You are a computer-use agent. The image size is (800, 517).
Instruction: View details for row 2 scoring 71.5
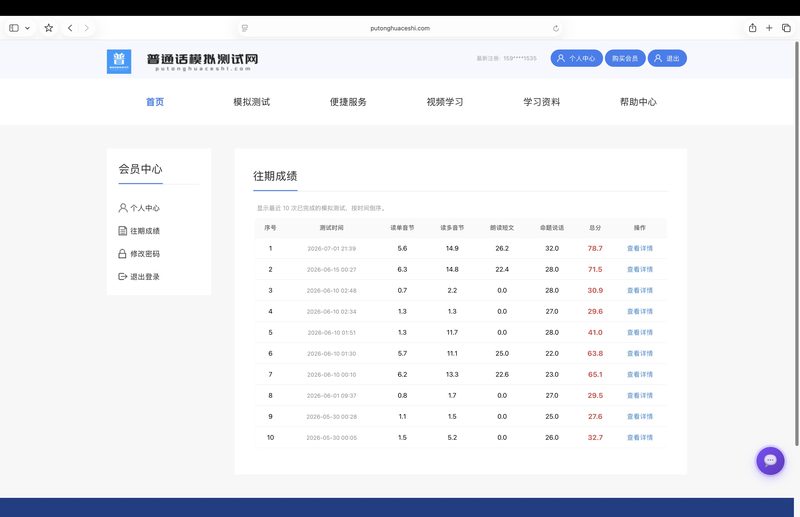(640, 269)
